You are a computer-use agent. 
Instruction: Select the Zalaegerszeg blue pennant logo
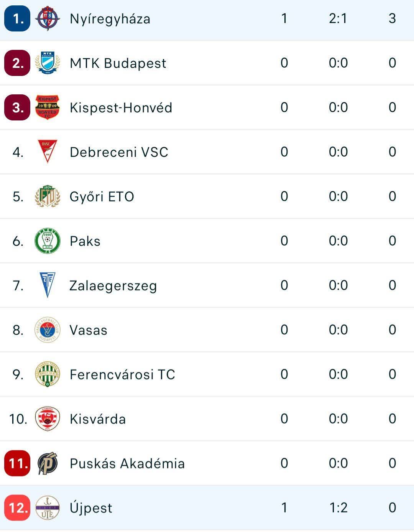pyautogui.click(x=48, y=285)
